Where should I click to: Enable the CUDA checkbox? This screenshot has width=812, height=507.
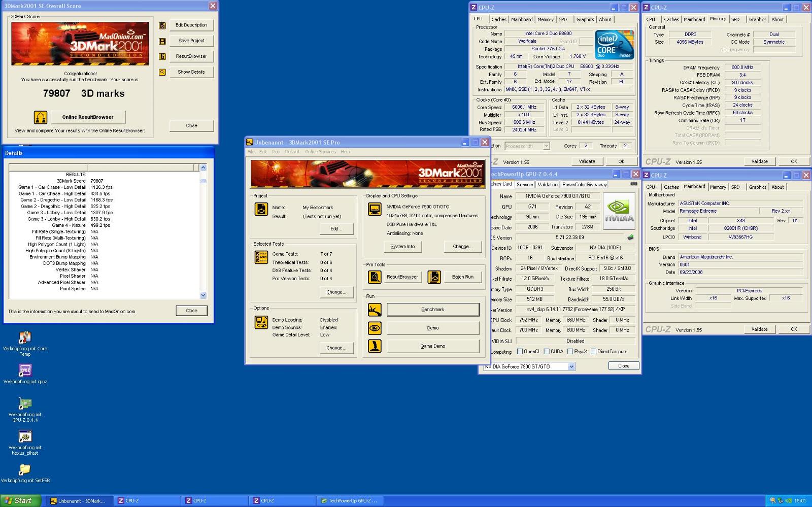[547, 351]
